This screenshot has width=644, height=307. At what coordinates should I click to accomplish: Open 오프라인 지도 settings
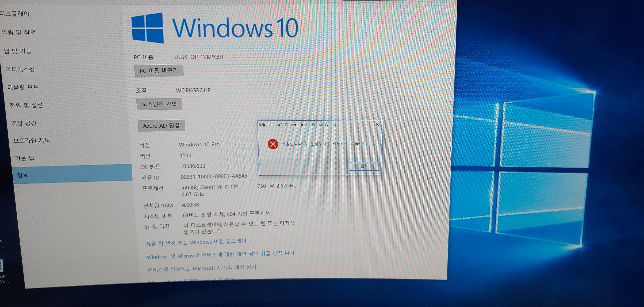[32, 140]
